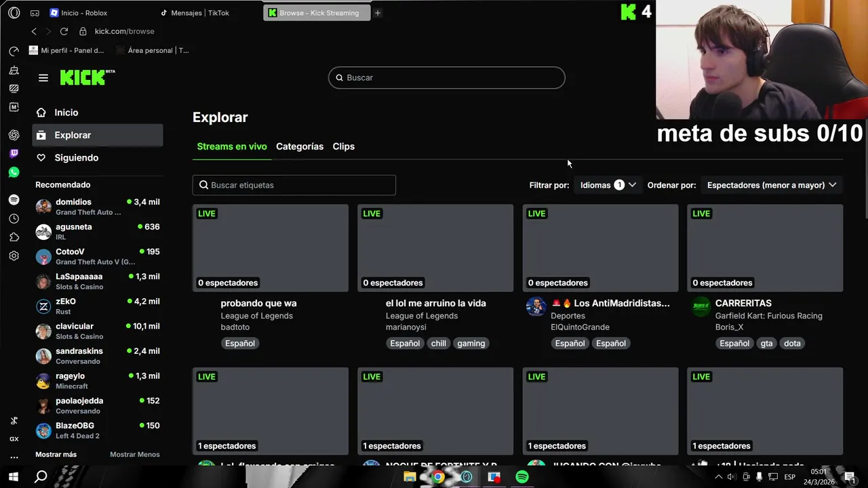Screen dimensions: 868x488
Task: Click the kick.com/browse address bar
Action: coord(124,31)
